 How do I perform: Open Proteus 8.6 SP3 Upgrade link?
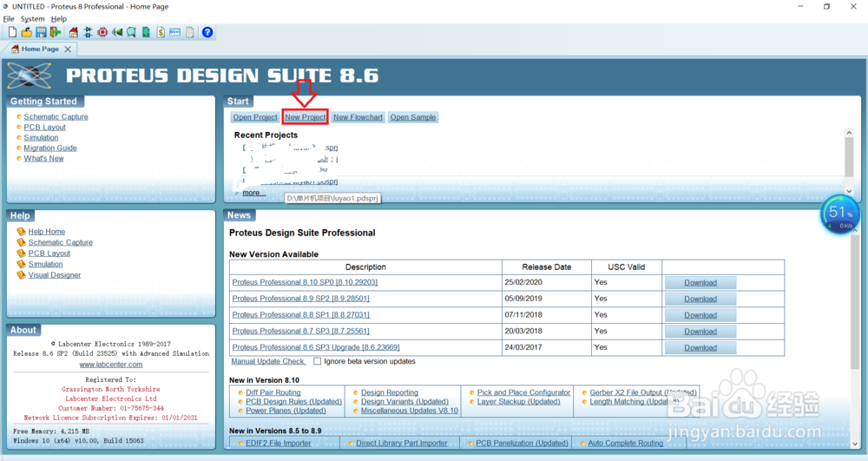point(316,347)
